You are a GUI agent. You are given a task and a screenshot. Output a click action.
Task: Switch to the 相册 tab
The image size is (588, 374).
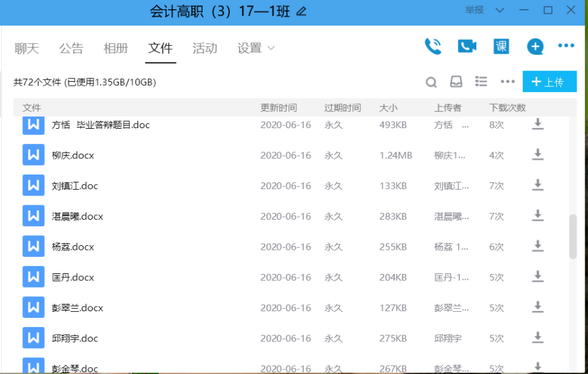pyautogui.click(x=116, y=48)
